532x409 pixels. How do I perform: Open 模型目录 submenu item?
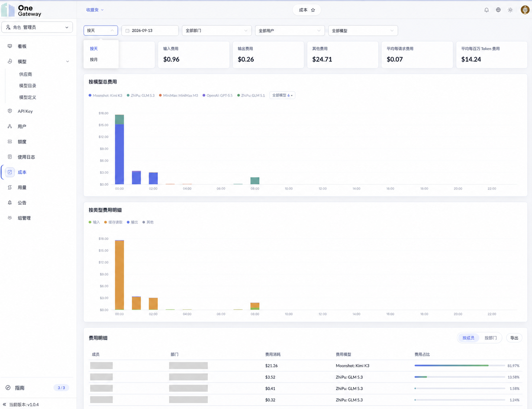[28, 86]
